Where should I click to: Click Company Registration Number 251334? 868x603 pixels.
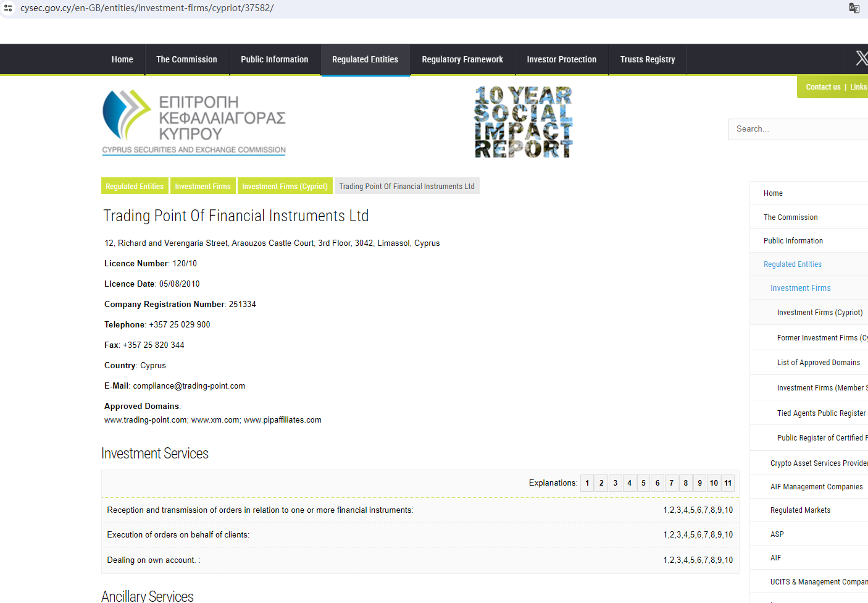coord(180,305)
